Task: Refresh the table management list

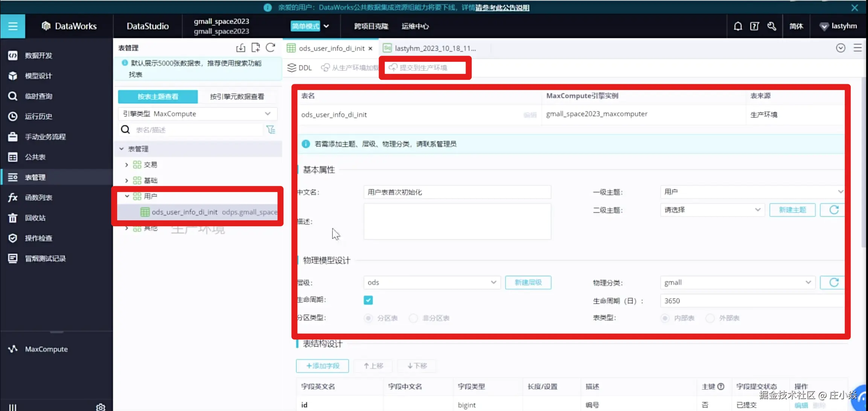Action: [270, 48]
